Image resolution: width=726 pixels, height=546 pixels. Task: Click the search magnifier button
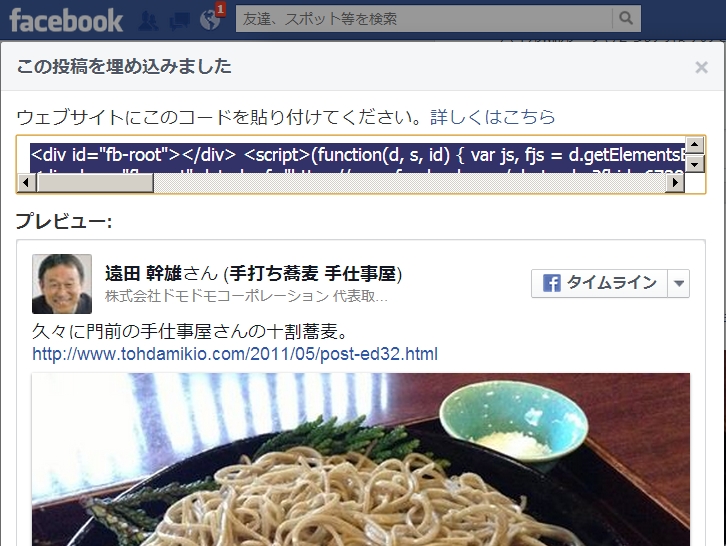point(626,19)
